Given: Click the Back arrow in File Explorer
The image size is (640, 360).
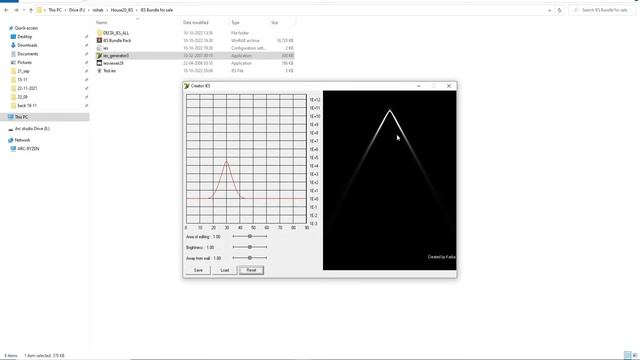Looking at the screenshot, I should click(6, 10).
